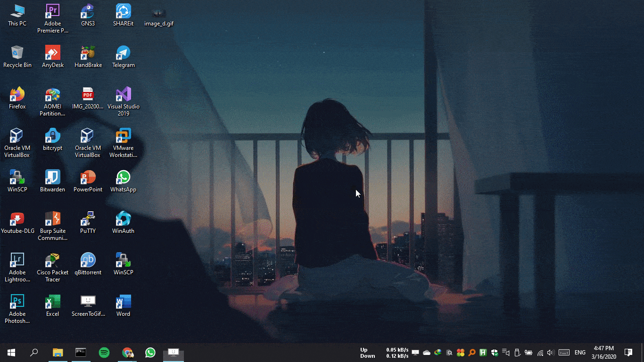Image resolution: width=644 pixels, height=362 pixels.
Task: Open the volume control in system tray
Action: (x=550, y=353)
